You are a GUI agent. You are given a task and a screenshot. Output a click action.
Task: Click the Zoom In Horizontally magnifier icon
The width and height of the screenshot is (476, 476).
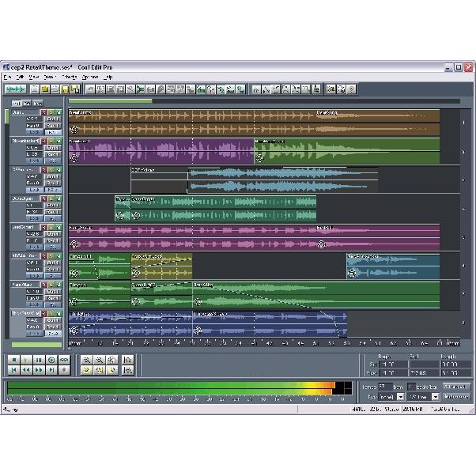click(x=88, y=360)
